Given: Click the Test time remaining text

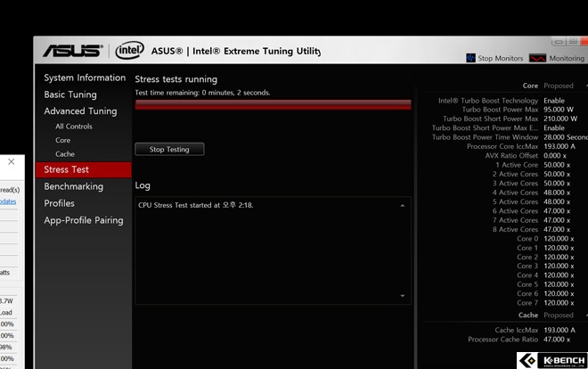Looking at the screenshot, I should (202, 93).
